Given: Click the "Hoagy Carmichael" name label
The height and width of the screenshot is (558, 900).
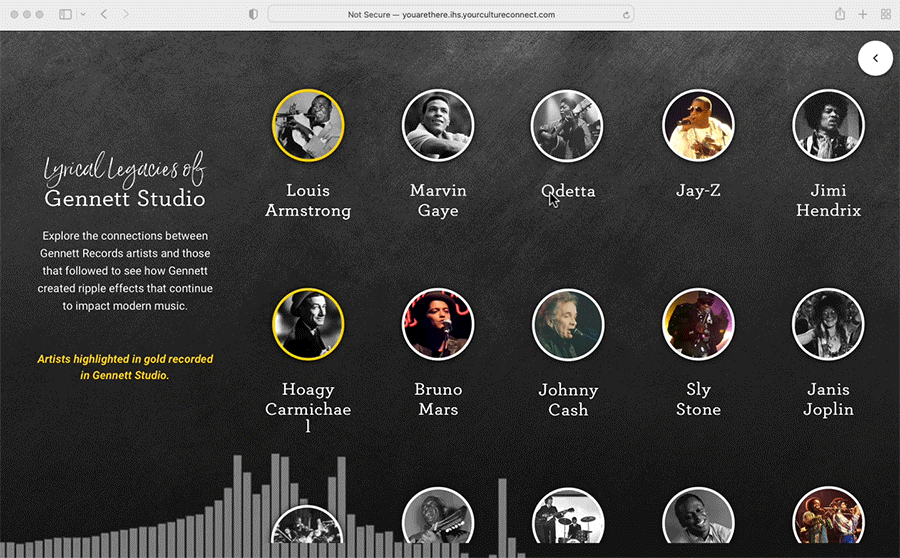Looking at the screenshot, I should (308, 409).
